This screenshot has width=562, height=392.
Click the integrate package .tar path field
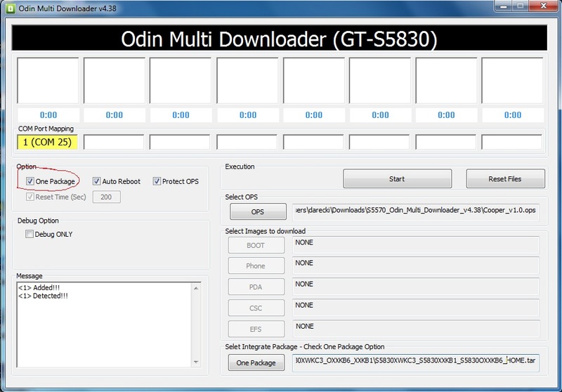416,361
